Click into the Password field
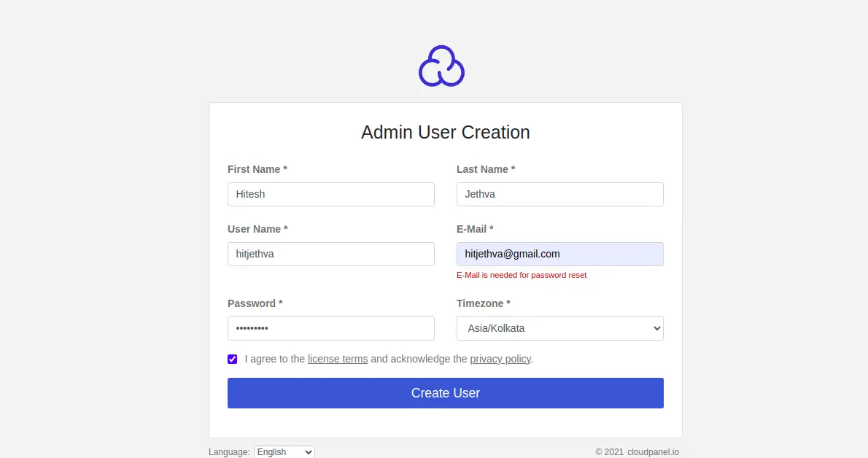Screen dimensions: 868x458 click(x=331, y=328)
